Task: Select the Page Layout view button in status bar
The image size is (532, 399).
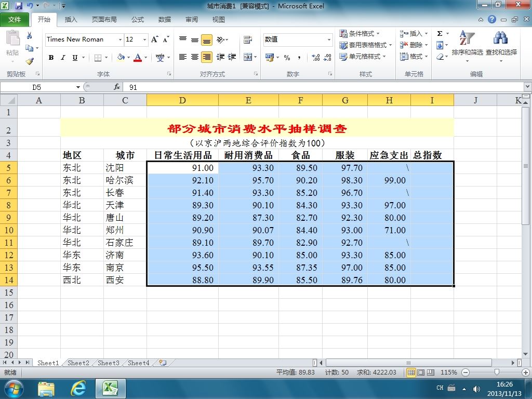Action: 421,372
